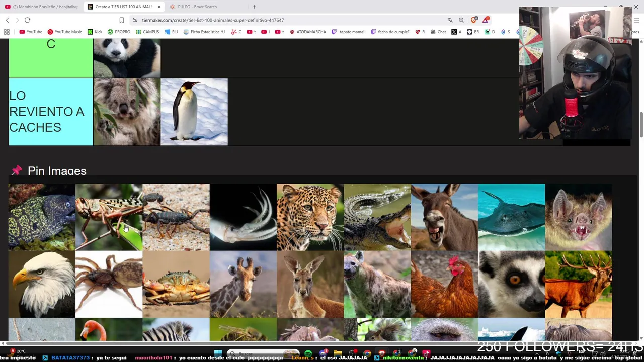Open Ficha Estadistica HJ bookmark
644x362 pixels.
click(204, 32)
